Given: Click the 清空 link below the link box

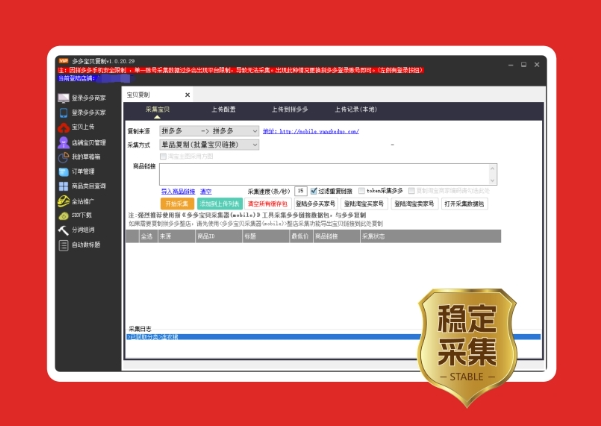Looking at the screenshot, I should pyautogui.click(x=206, y=191).
